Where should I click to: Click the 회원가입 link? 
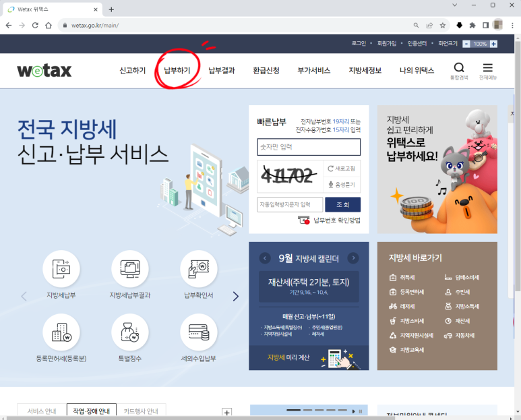(387, 44)
